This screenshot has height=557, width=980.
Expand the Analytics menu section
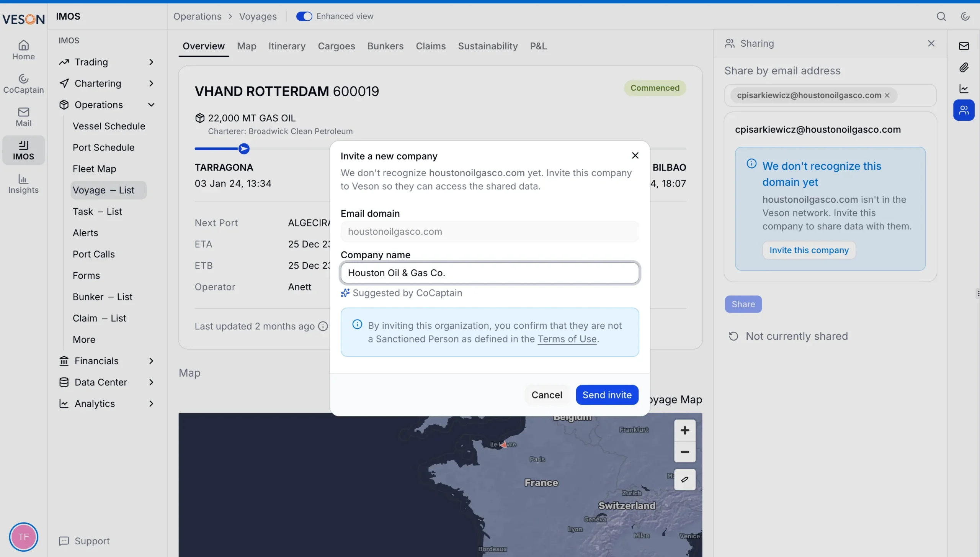pos(107,404)
